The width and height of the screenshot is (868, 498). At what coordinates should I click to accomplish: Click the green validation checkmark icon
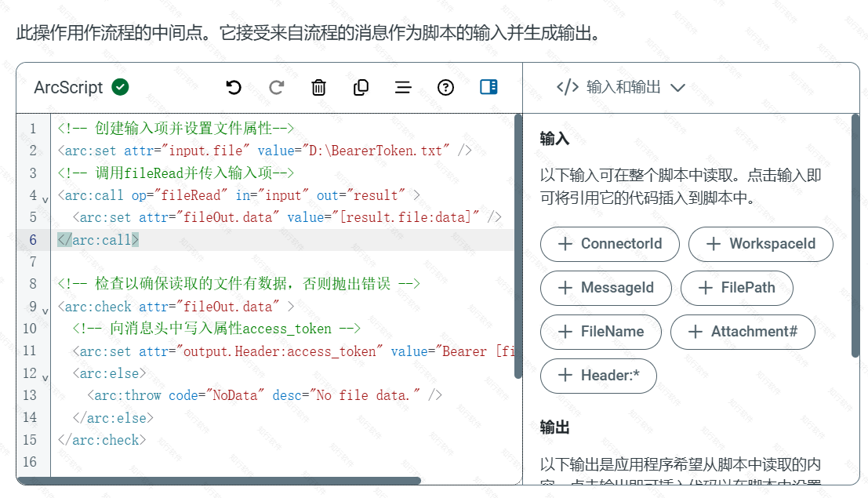pyautogui.click(x=120, y=87)
